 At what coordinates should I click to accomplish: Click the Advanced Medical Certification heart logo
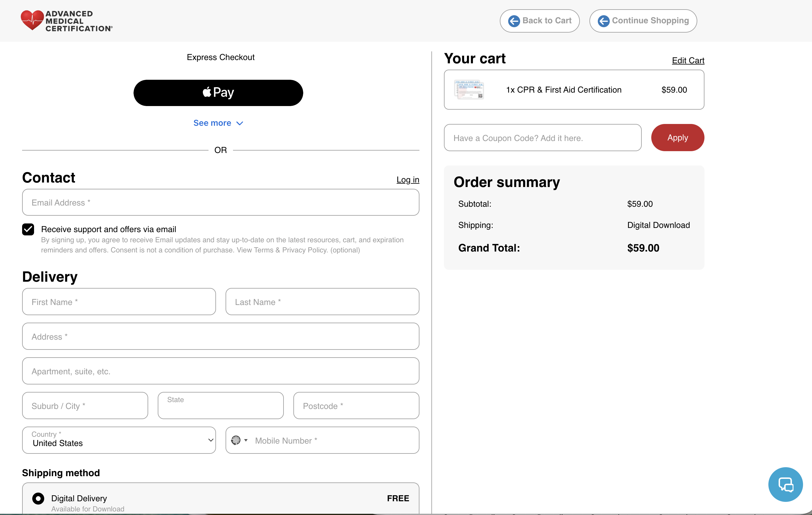click(x=33, y=20)
